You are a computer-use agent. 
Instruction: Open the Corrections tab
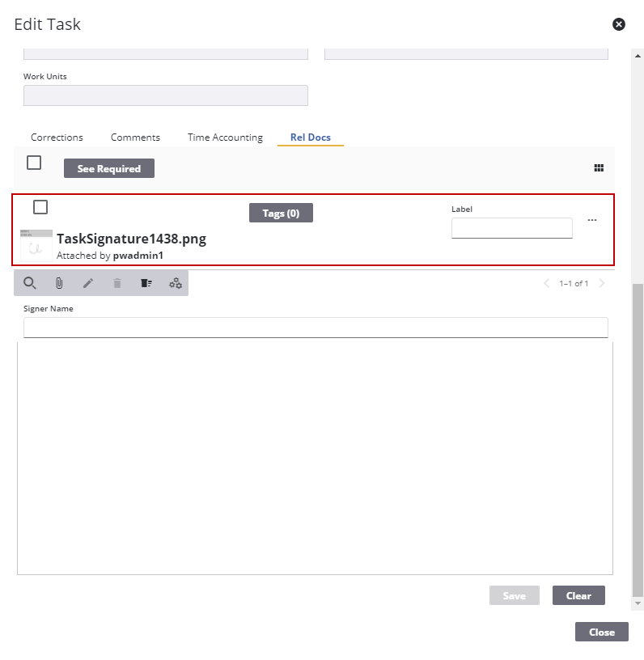click(57, 137)
